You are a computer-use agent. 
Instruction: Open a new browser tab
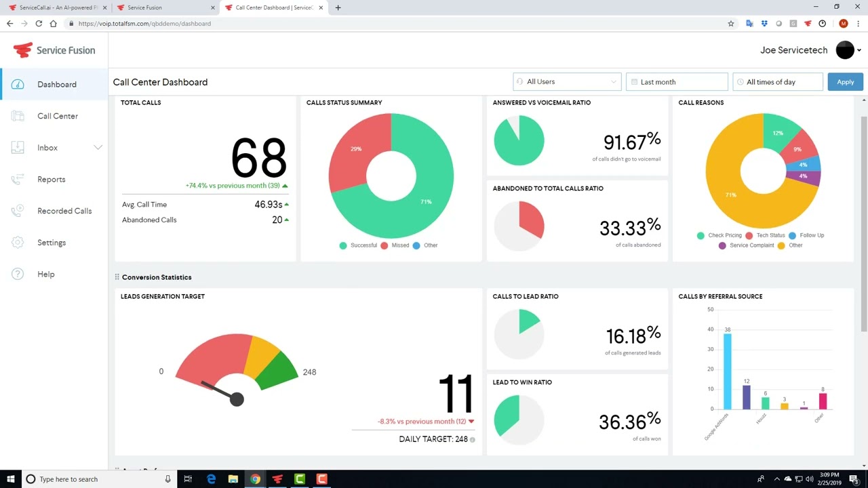338,7
